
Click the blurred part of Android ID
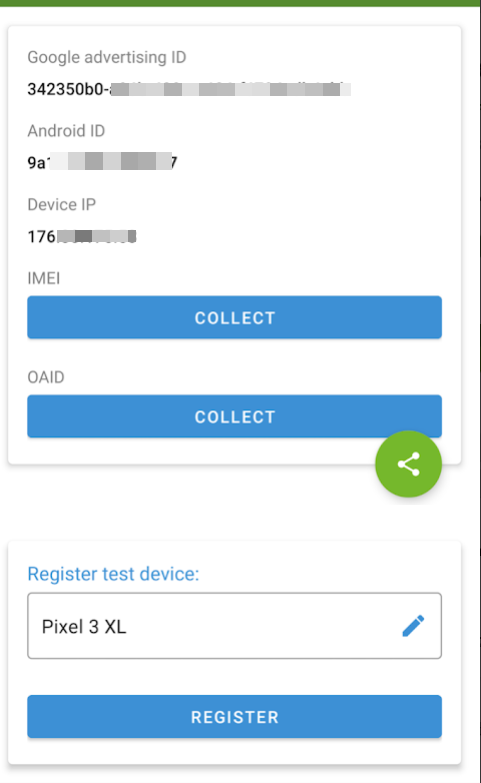110,162
